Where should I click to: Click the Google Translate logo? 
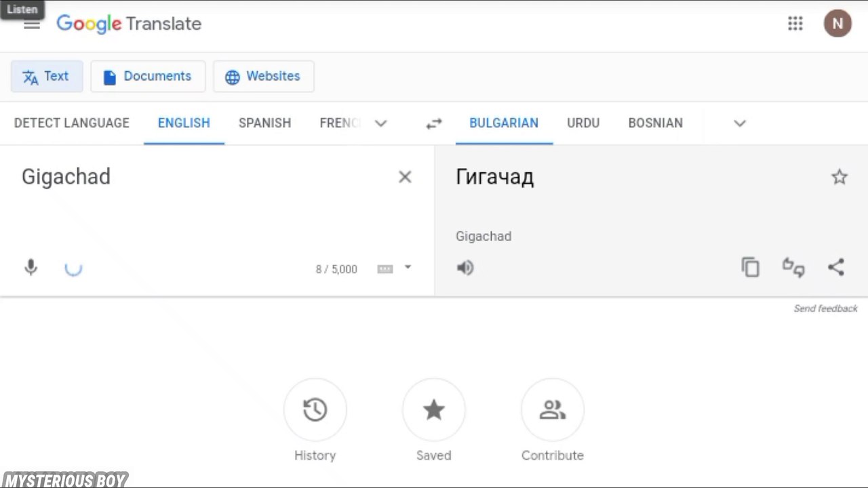(x=129, y=24)
